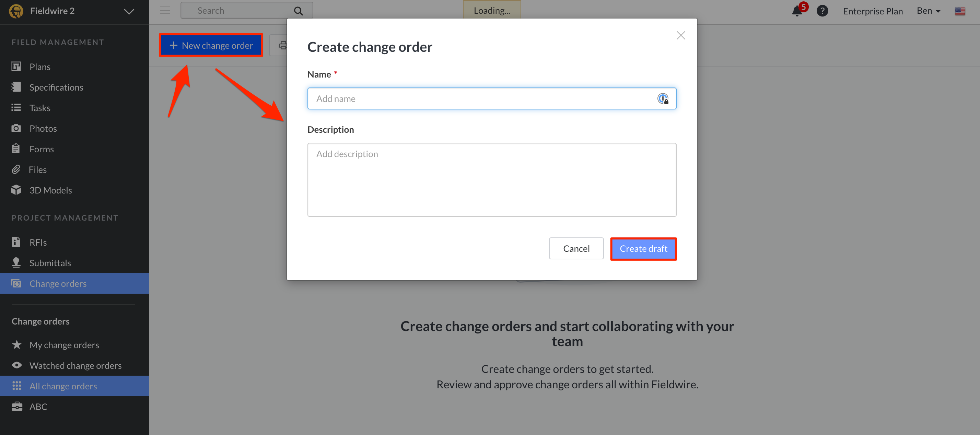Image resolution: width=980 pixels, height=435 pixels.
Task: Select All change orders in sidebar
Action: [63, 386]
